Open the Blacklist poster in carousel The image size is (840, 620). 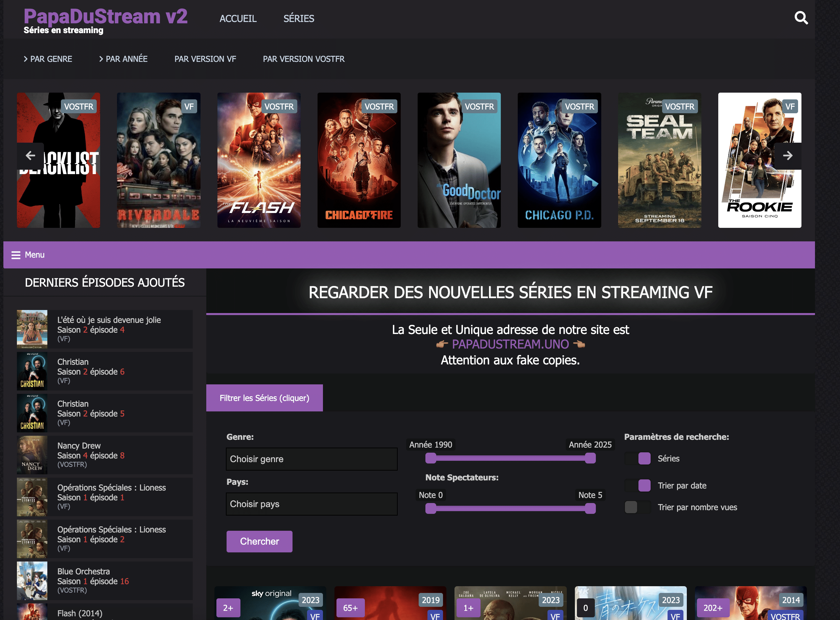[59, 160]
